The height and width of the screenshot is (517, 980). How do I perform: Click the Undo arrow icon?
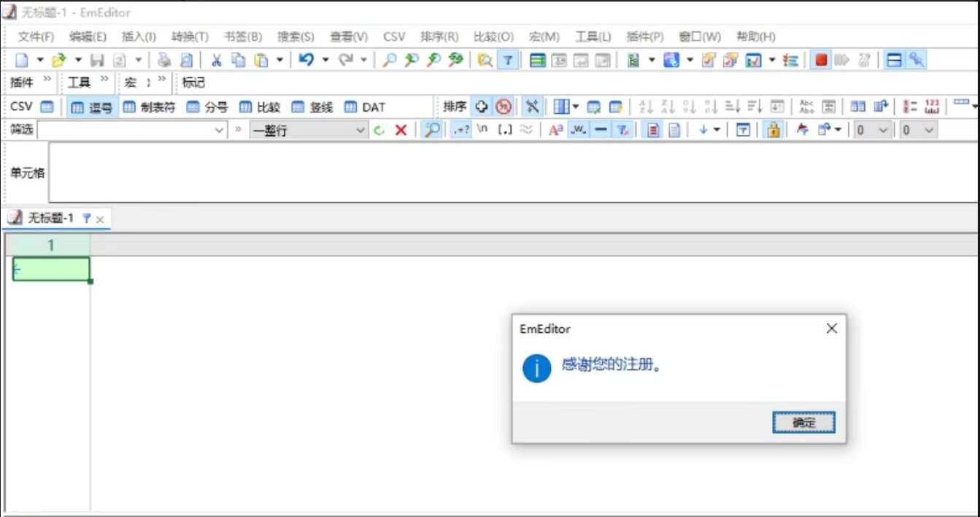[306, 60]
